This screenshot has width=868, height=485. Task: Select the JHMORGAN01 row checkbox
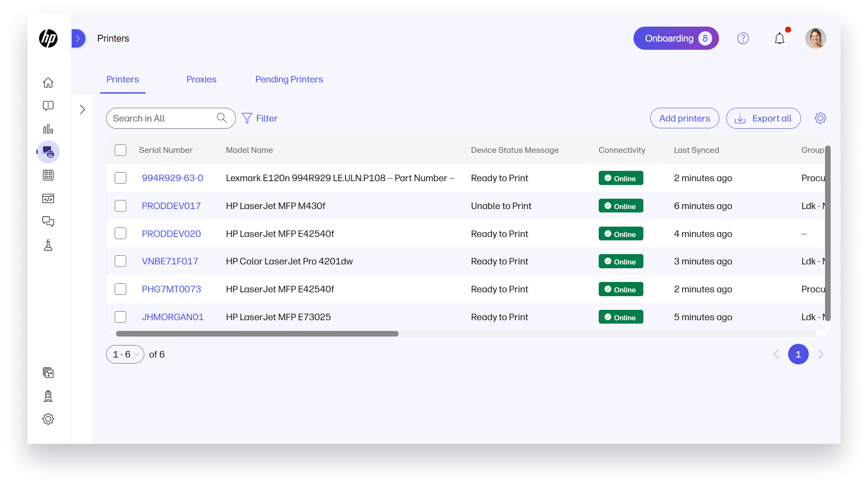(x=120, y=317)
